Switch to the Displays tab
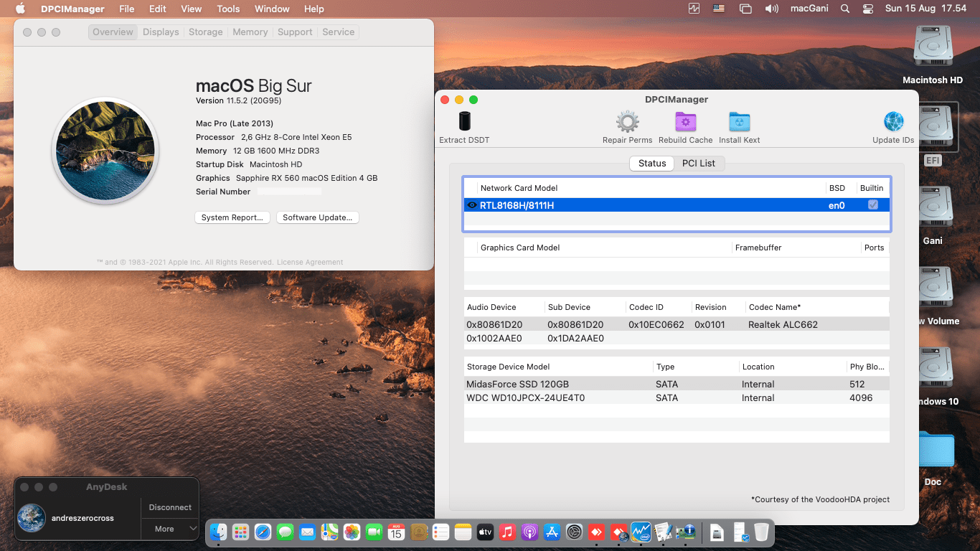This screenshot has height=551, width=980. click(161, 32)
